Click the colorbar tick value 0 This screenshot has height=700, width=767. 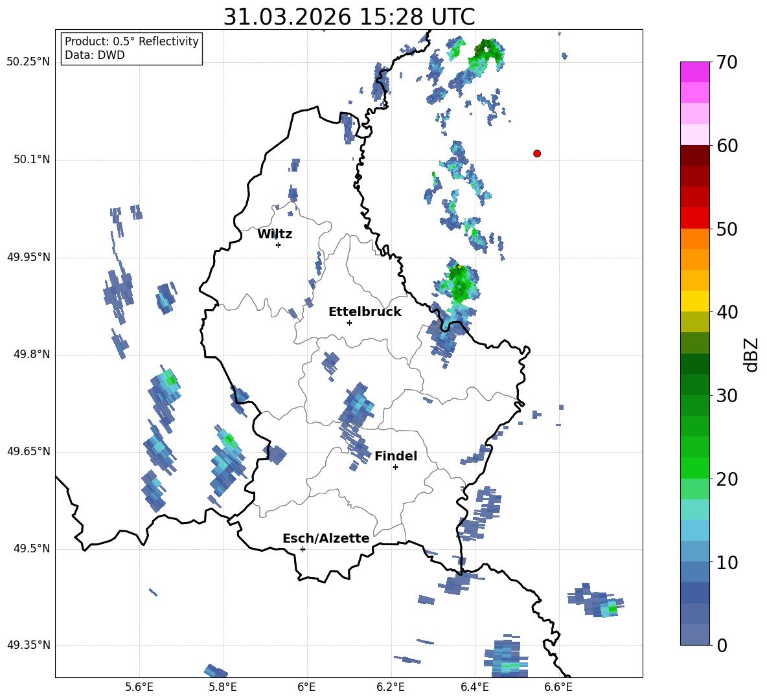(722, 646)
